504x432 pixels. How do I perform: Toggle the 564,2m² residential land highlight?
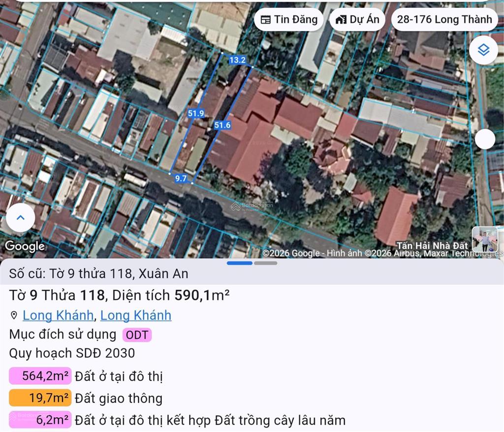pos(39,375)
